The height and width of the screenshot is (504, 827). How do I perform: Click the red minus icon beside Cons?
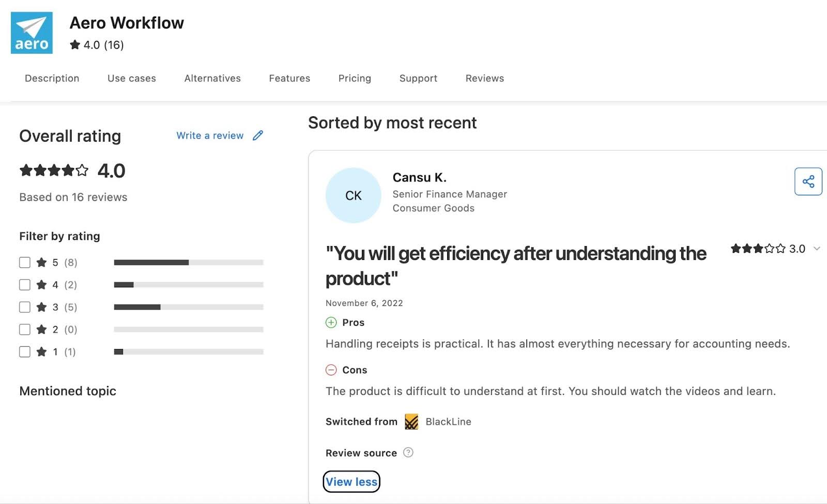(331, 370)
